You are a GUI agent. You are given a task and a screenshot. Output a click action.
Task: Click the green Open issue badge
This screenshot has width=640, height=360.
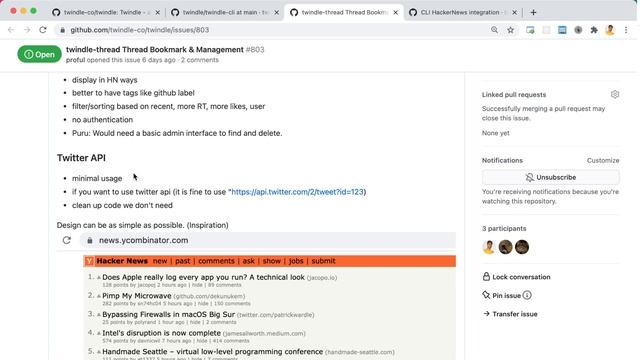[x=39, y=54]
